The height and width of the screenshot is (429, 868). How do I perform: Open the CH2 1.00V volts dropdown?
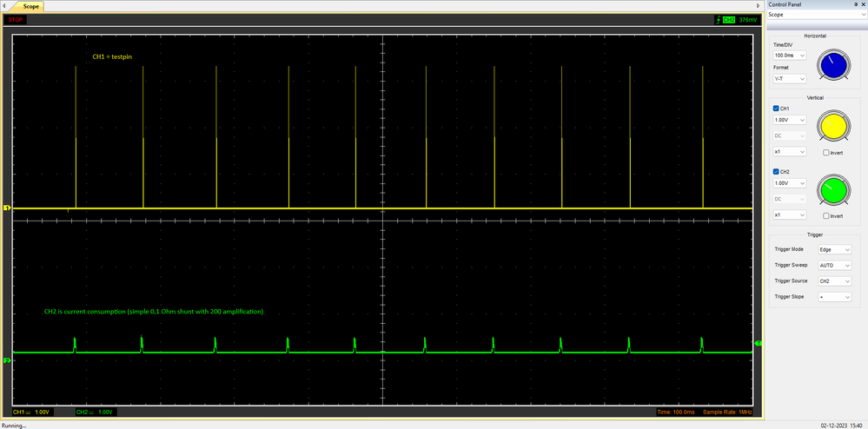[790, 183]
